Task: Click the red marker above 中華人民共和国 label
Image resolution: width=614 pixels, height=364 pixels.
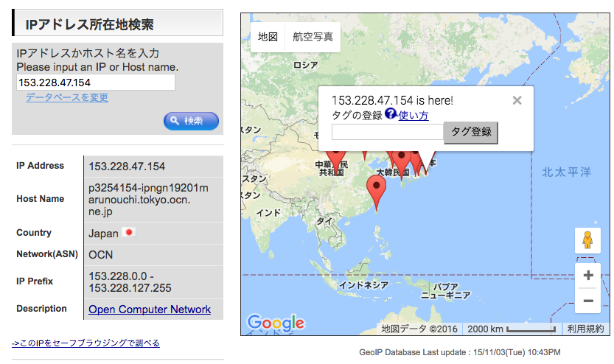Action: point(335,161)
